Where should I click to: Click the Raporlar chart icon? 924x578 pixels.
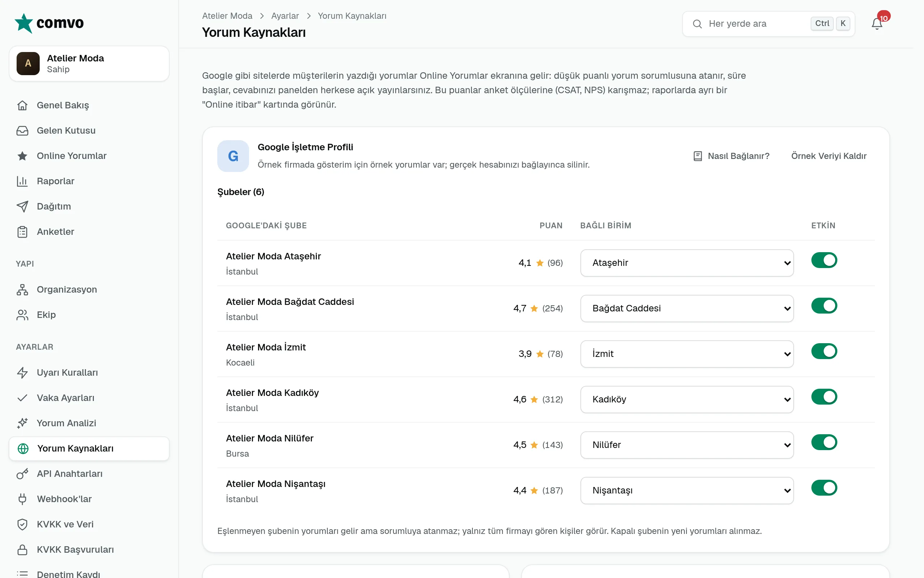tap(22, 181)
